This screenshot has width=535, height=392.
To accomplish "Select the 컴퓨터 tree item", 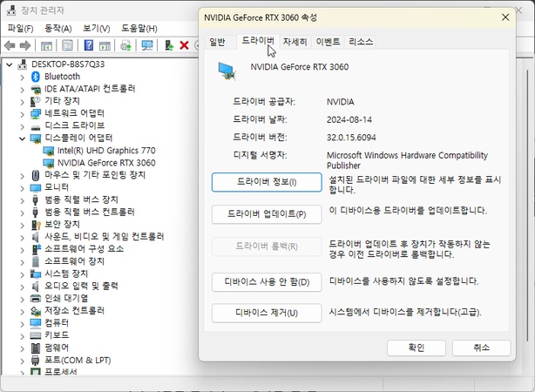I will point(57,322).
